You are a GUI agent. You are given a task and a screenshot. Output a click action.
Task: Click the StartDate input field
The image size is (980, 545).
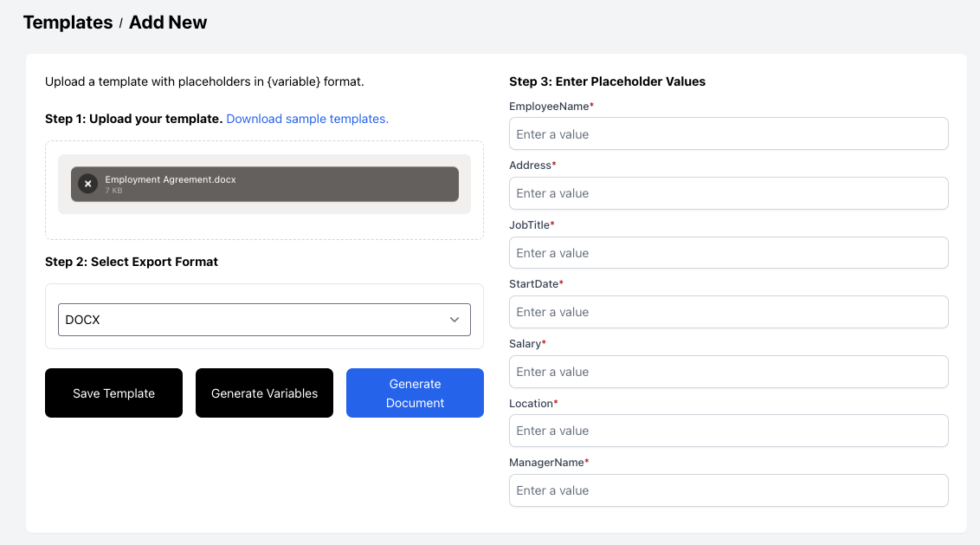[728, 312]
